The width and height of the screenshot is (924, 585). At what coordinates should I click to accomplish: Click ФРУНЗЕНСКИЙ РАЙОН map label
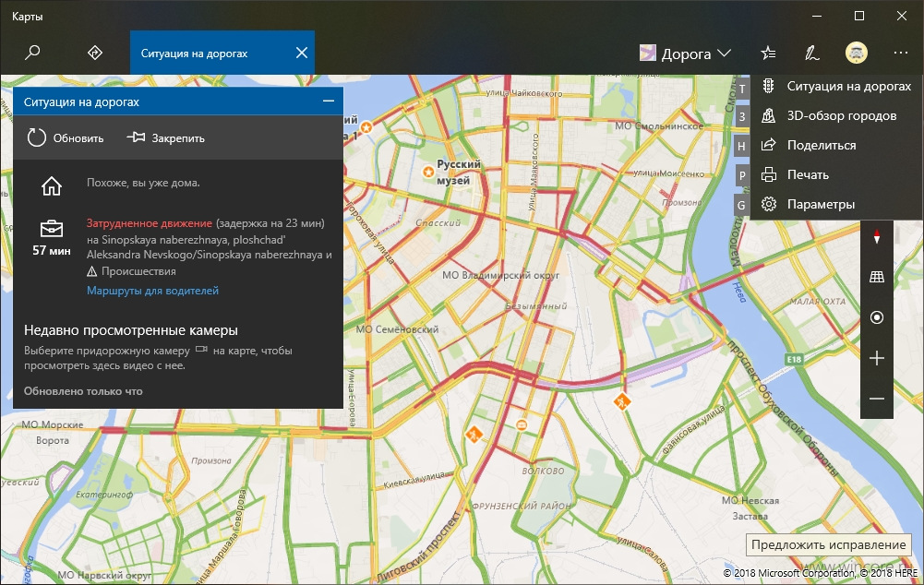coord(522,506)
